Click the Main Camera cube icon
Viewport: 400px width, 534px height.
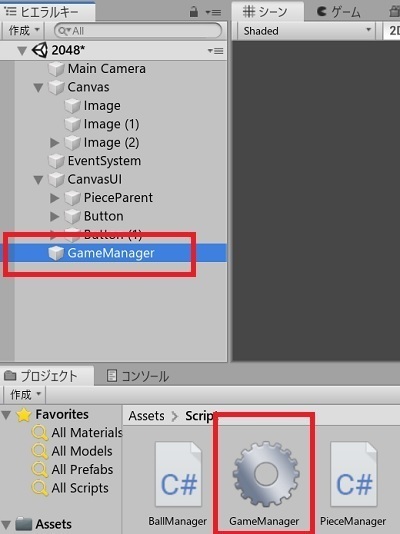(x=56, y=69)
